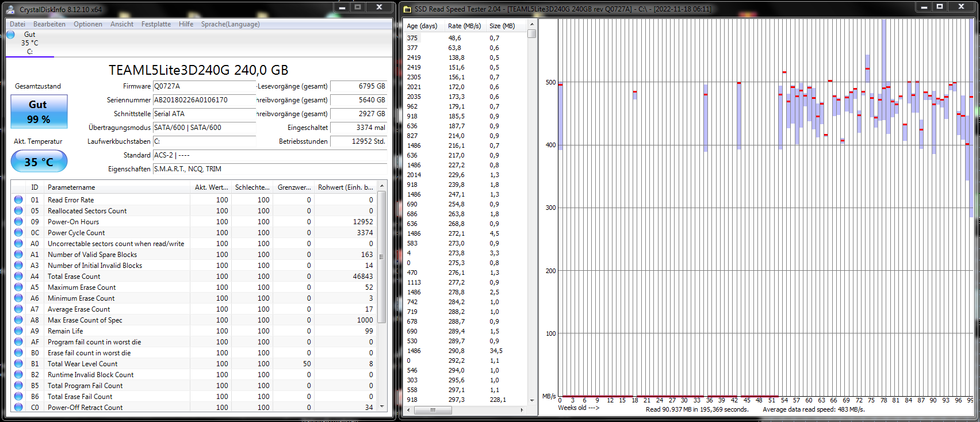Click status icon for Max Erase Count of Spec
980x422 pixels.
18,320
